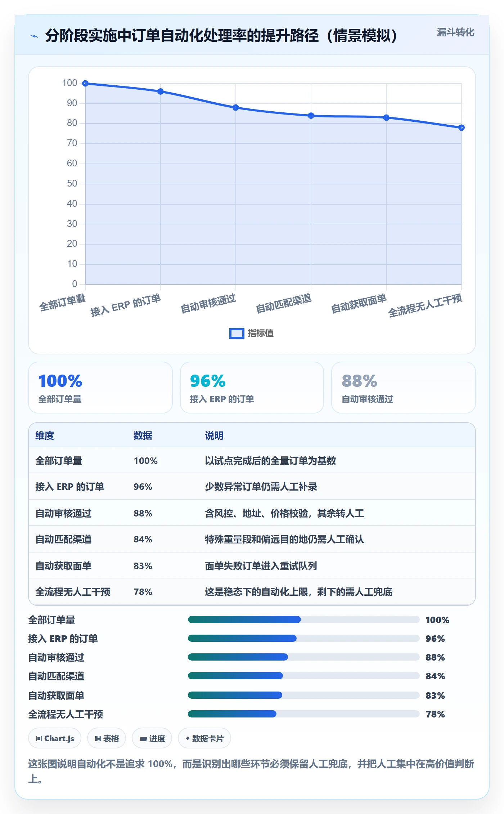Viewport: 504px width, 814px height.
Task: Click the 漏斗转化 tag in the header
Action: click(455, 32)
